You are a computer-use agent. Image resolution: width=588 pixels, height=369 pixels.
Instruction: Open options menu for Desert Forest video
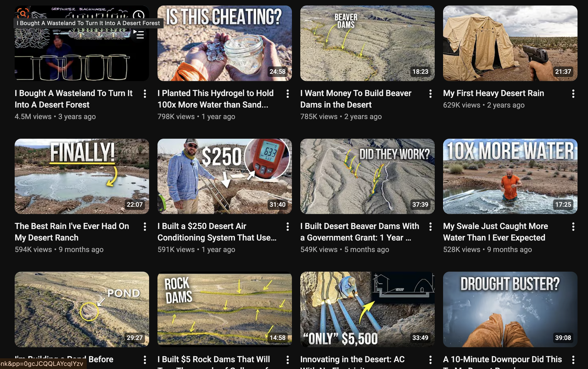click(145, 94)
